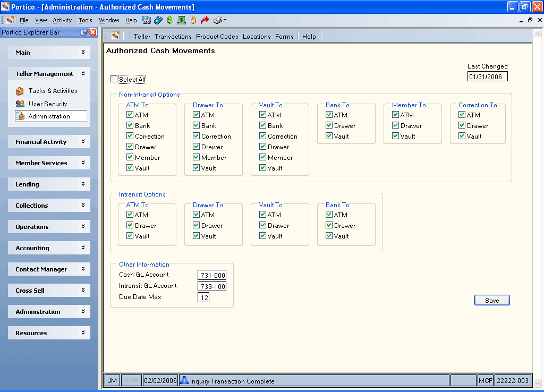Open Tasks & Activities link
Screen dimensions: 544x392
[53, 90]
